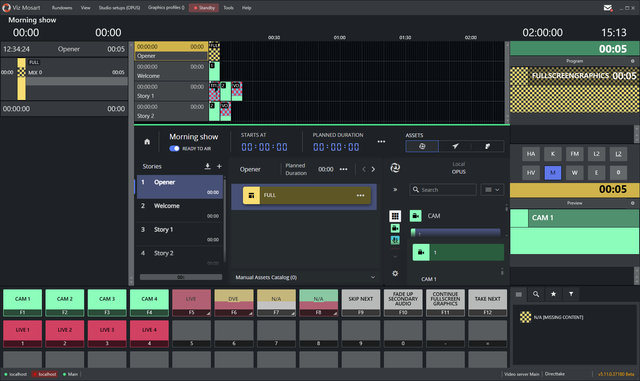Select the star favorites icon
The width and height of the screenshot is (640, 381).
coord(553,294)
